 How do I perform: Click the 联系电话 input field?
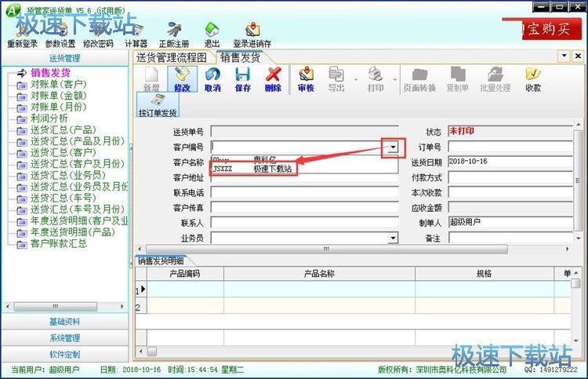pyautogui.click(x=304, y=192)
